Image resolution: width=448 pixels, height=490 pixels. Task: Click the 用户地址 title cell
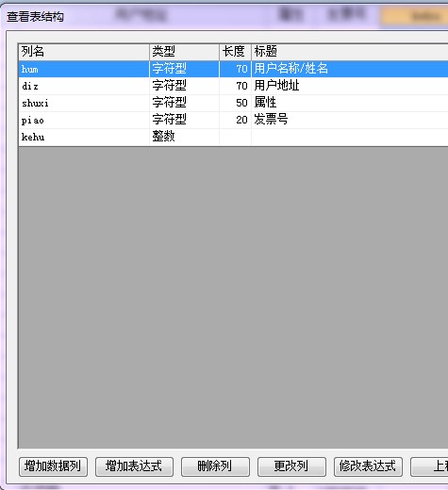(x=350, y=86)
